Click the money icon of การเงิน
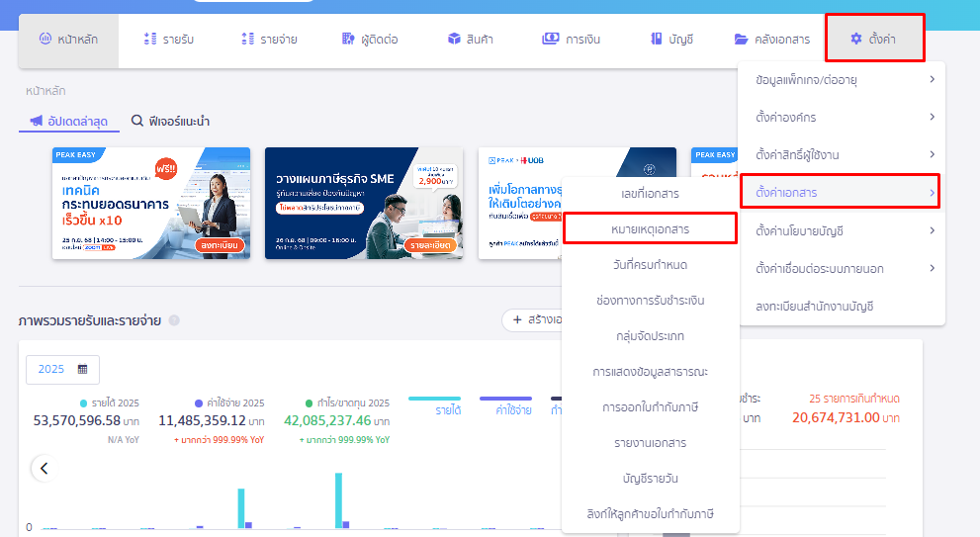 click(551, 39)
